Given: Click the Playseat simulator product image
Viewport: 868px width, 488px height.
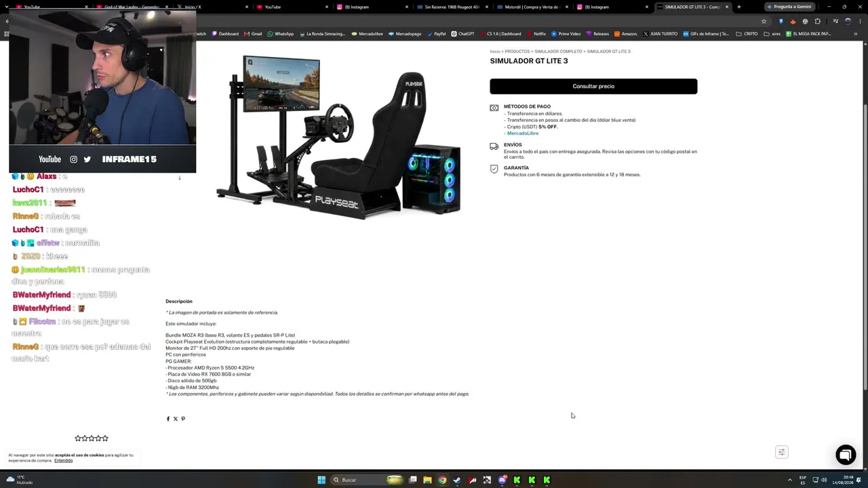Looking at the screenshot, I should (339, 138).
